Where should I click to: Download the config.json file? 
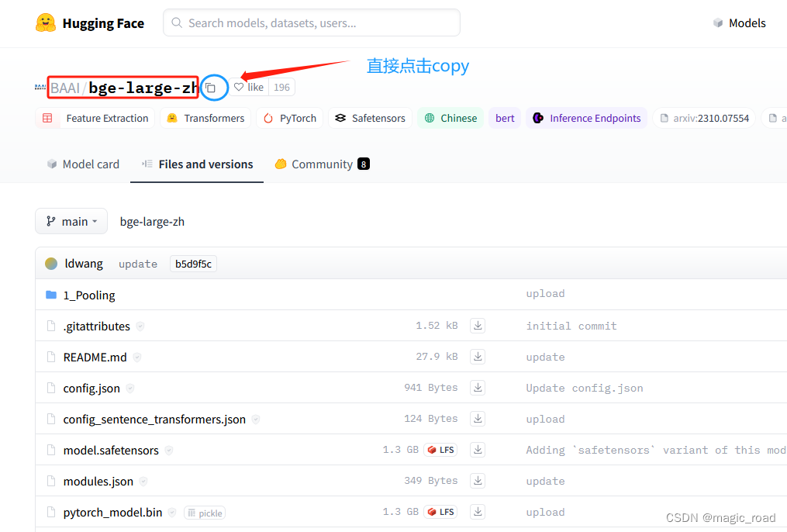477,388
